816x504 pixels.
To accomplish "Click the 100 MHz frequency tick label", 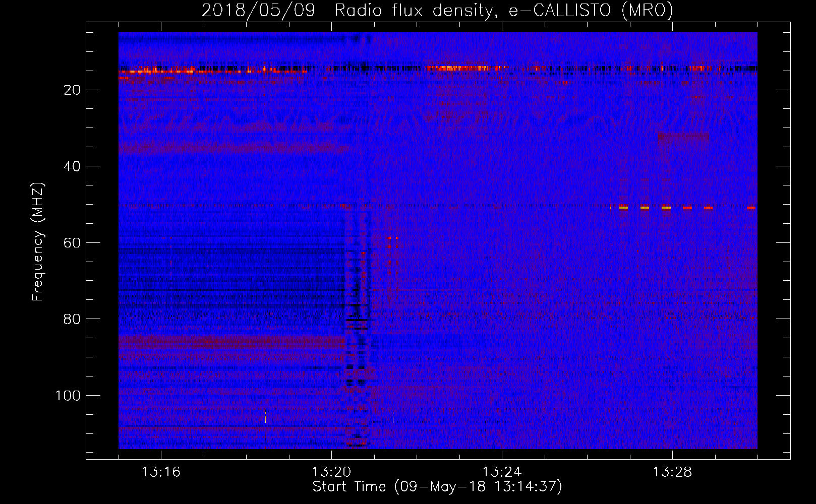I will [x=68, y=396].
